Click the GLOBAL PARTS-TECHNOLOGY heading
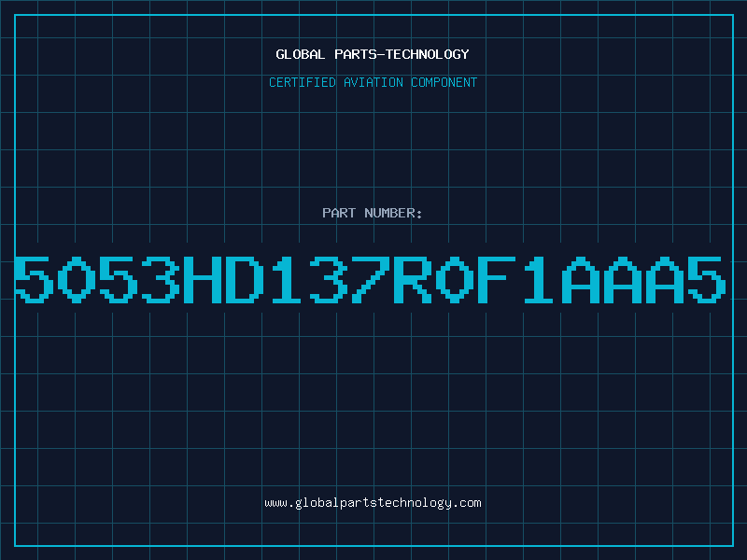 (373, 54)
